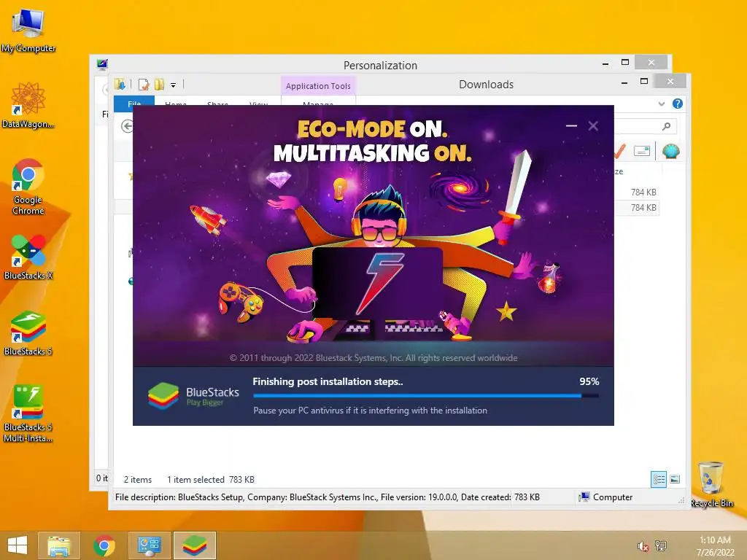747x560 pixels.
Task: Maximize the Personalization window
Action: (x=625, y=63)
